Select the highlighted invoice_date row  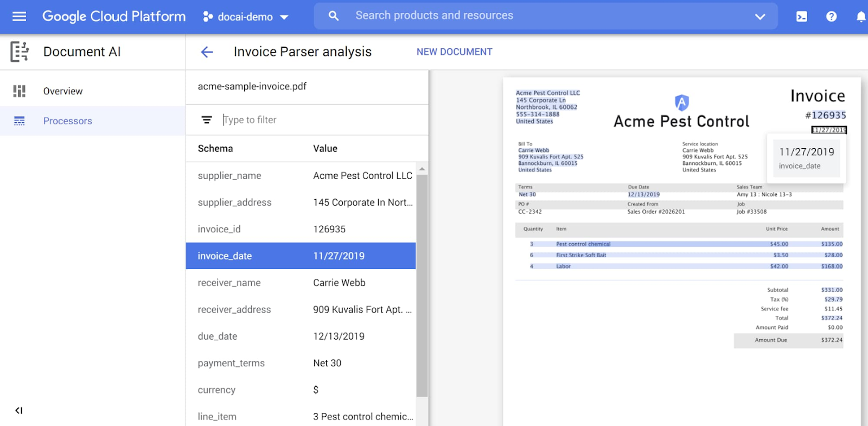(x=301, y=256)
